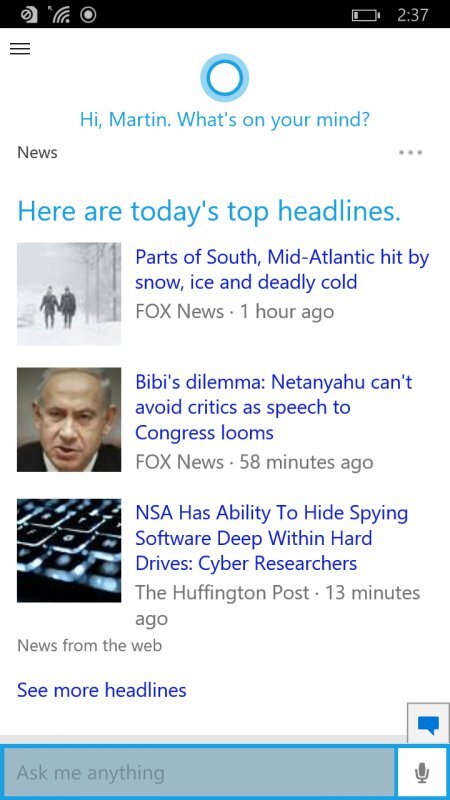Tap the News section label
The height and width of the screenshot is (800, 450).
37,153
